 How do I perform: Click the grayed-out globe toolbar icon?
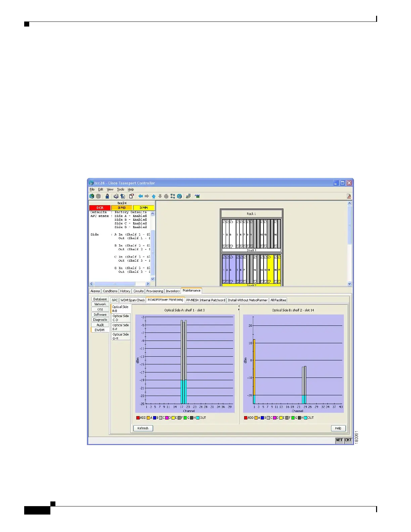tap(98, 196)
